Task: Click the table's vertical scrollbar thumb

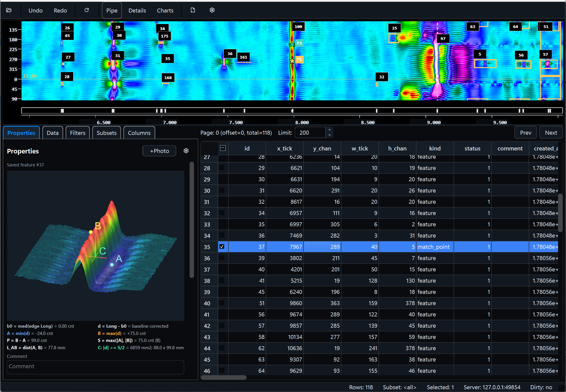Action: (x=560, y=213)
